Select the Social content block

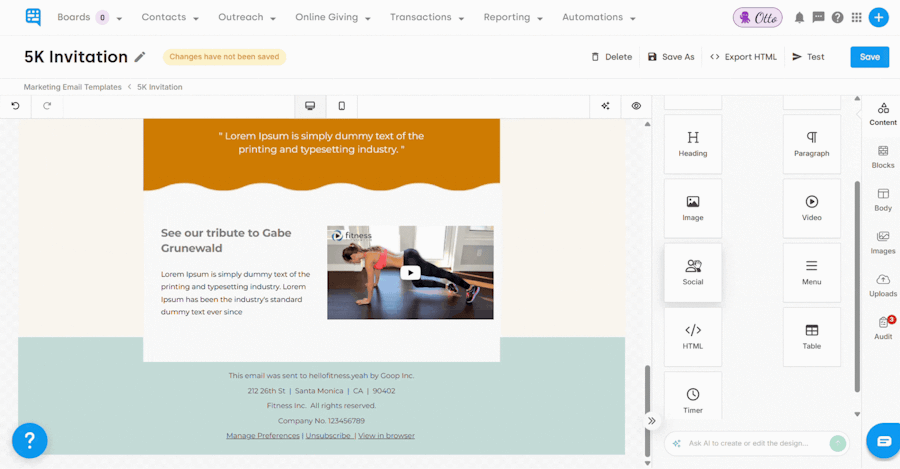coord(693,273)
